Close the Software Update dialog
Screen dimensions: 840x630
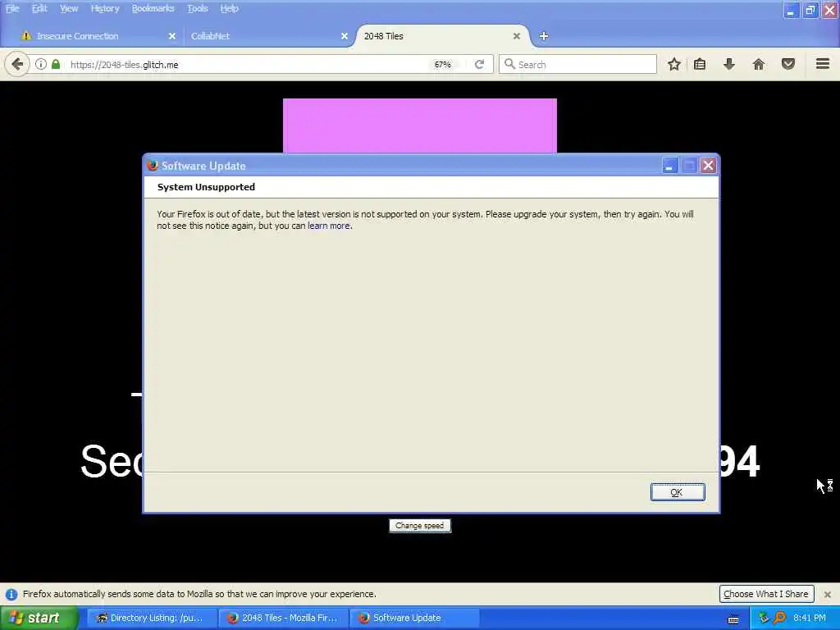tap(708, 166)
